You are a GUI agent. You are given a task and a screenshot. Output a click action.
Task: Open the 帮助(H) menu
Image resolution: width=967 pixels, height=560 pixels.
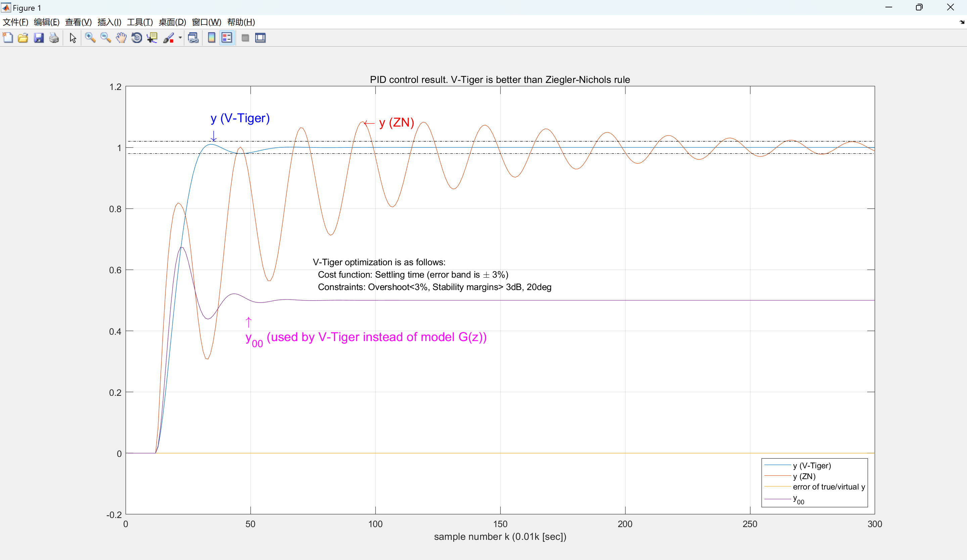coord(241,22)
